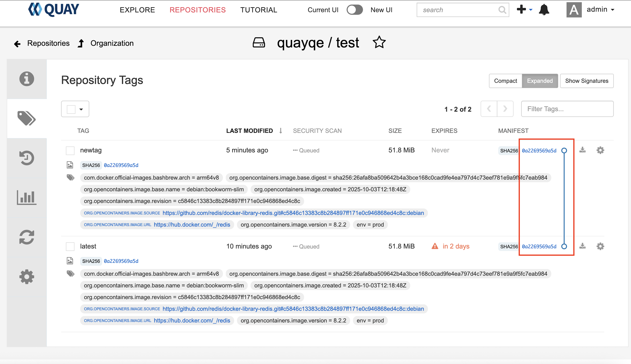The width and height of the screenshot is (631, 364).
Task: Check the latest row checkbox
Action: click(70, 247)
